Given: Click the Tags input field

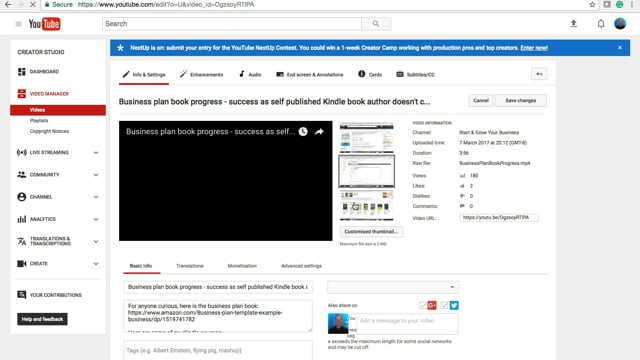Looking at the screenshot, I should click(218, 350).
